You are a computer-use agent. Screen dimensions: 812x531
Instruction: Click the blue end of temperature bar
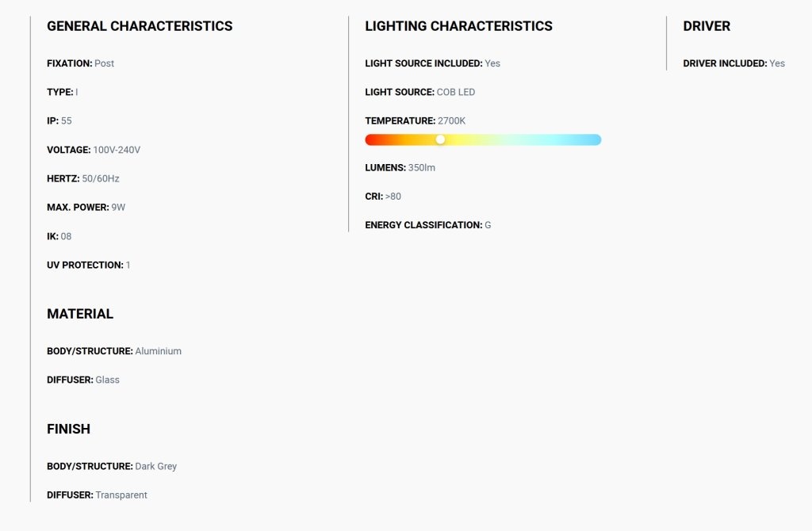point(593,139)
